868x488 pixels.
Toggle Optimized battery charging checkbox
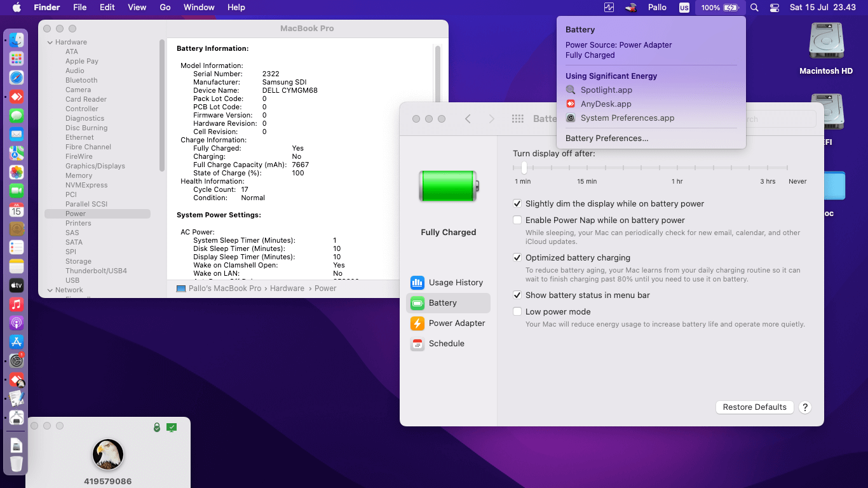518,258
